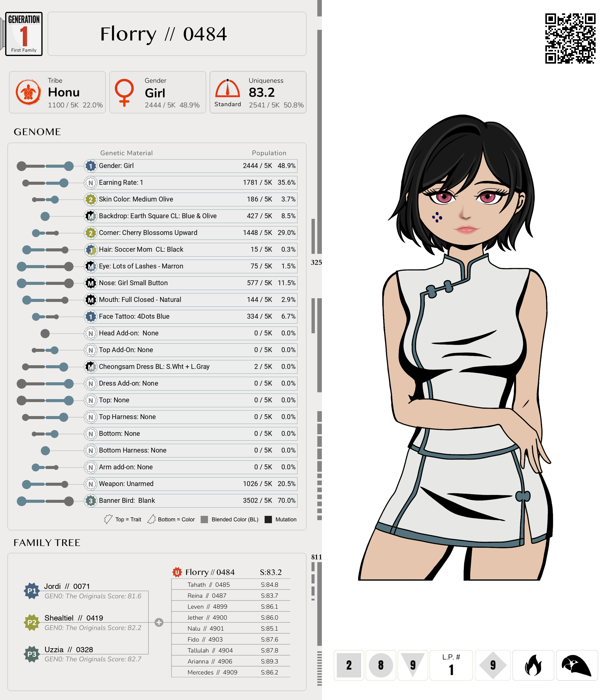The width and height of the screenshot is (609, 700).
Task: Click the M badge on Nose: Girl Small Button row
Action: coord(90,283)
